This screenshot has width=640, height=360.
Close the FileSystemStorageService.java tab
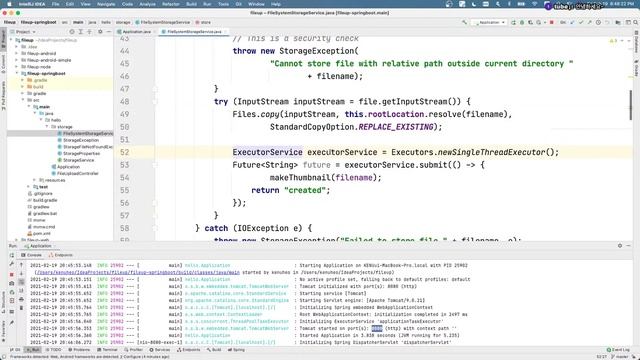coord(225,31)
